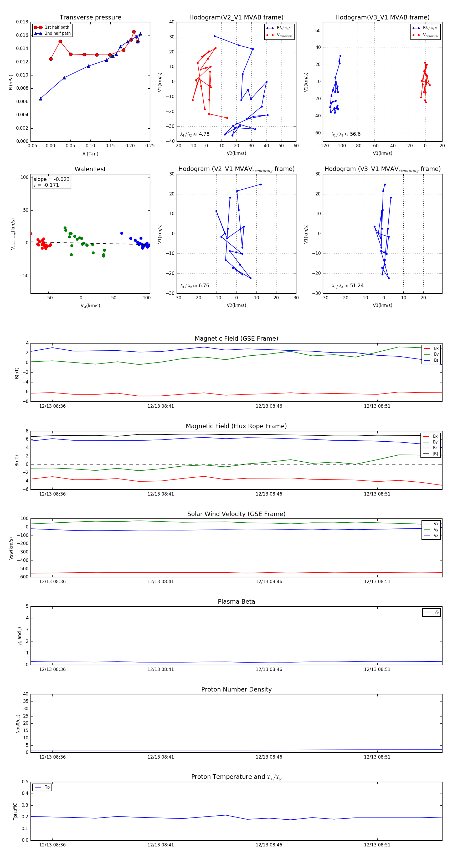
Task: Click the '12/13 08:36' tick under GSE magnetic field plot
Action: click(52, 406)
